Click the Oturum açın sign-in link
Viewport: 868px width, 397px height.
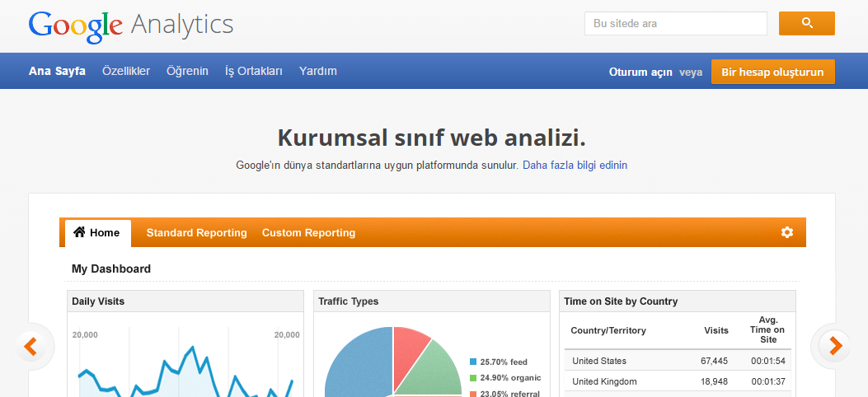pos(640,72)
